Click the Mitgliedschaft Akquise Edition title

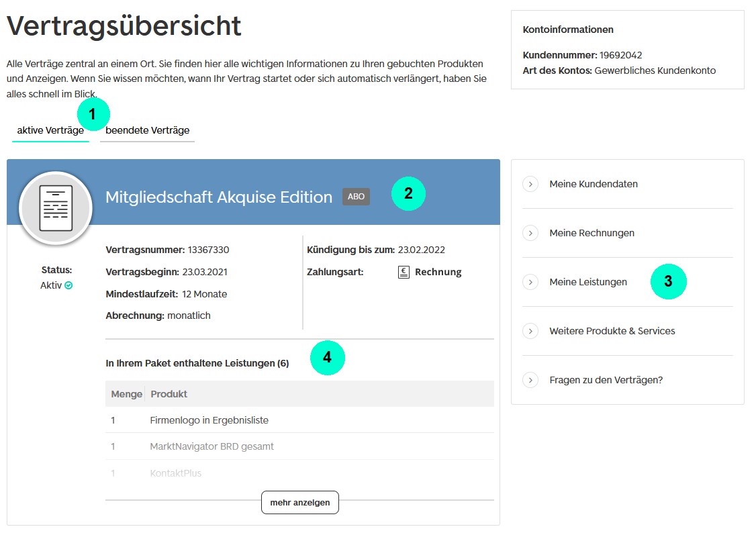(x=219, y=197)
